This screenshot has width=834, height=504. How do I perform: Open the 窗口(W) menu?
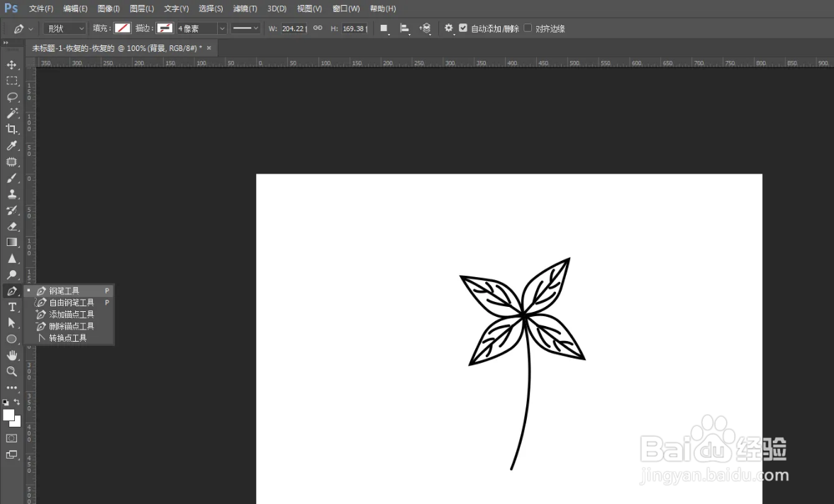[x=346, y=9]
